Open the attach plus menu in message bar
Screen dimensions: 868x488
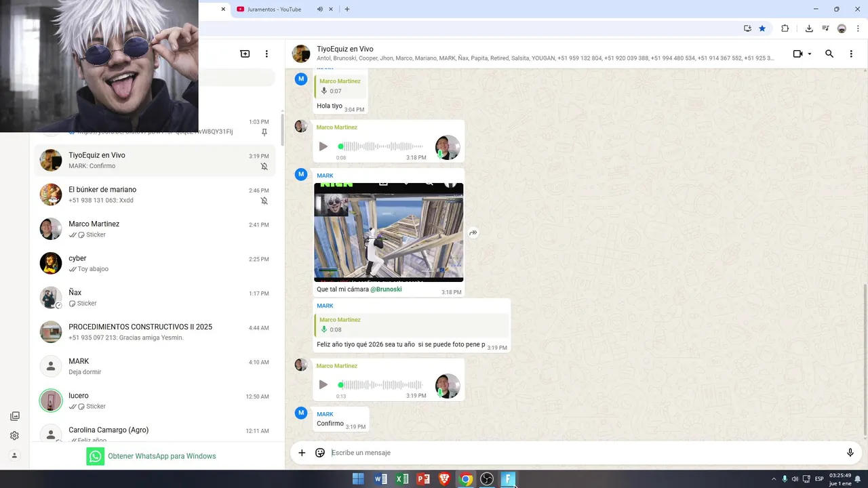tap(302, 453)
